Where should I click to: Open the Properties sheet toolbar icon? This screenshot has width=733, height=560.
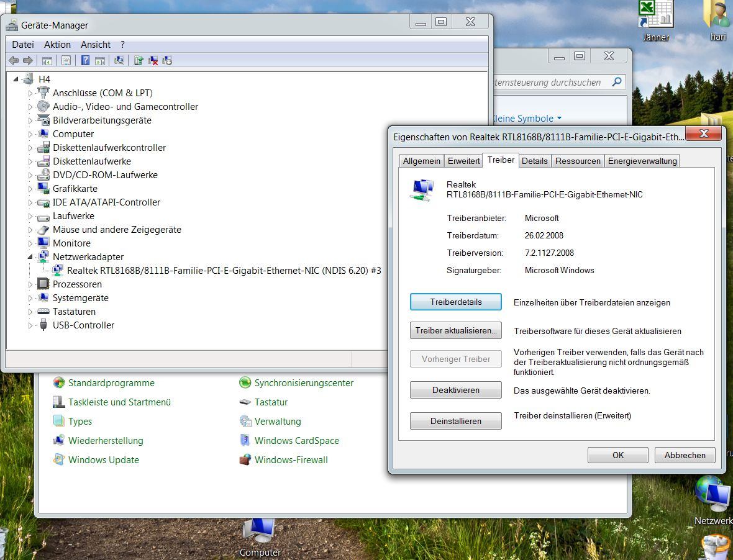[66, 60]
